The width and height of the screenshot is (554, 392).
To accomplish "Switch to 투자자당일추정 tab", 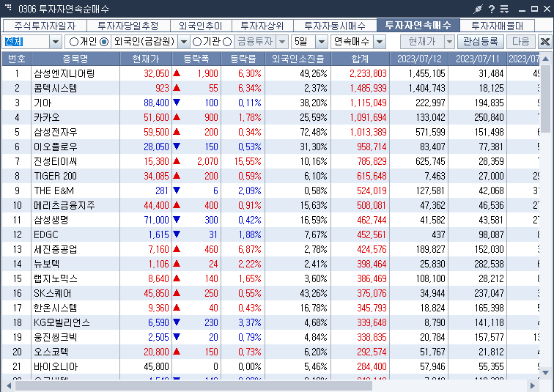I will (128, 26).
